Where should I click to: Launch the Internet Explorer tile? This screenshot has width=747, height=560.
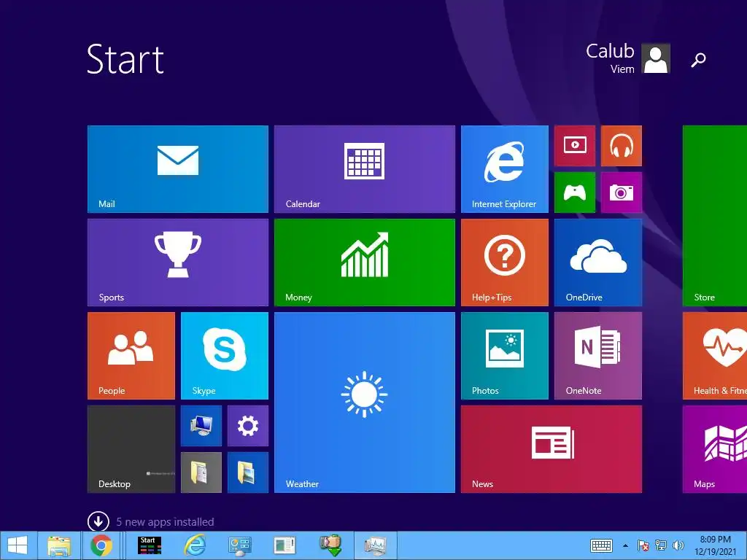click(505, 169)
